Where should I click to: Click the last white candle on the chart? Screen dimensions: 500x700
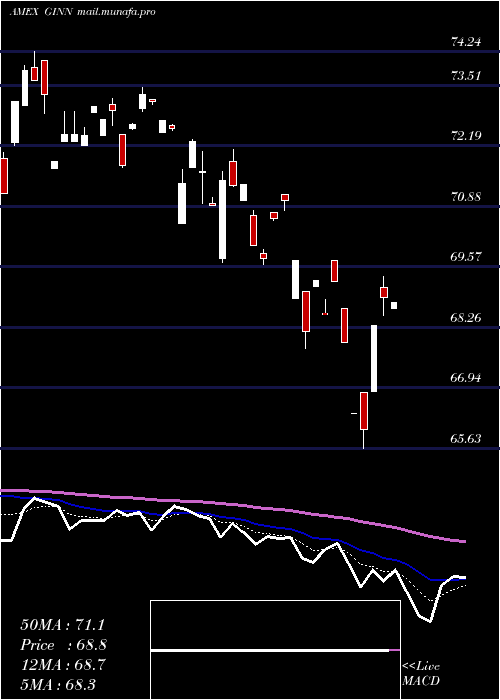point(394,306)
